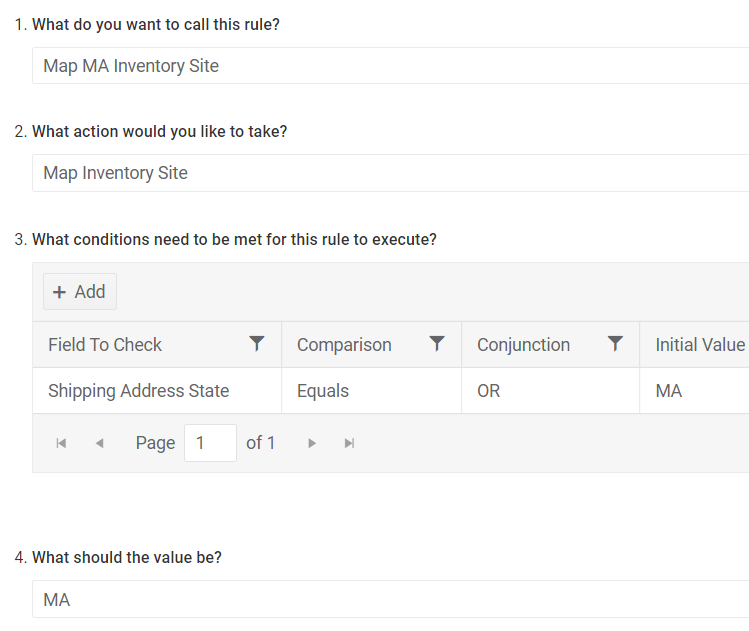Go to the previous page of conditions

99,443
